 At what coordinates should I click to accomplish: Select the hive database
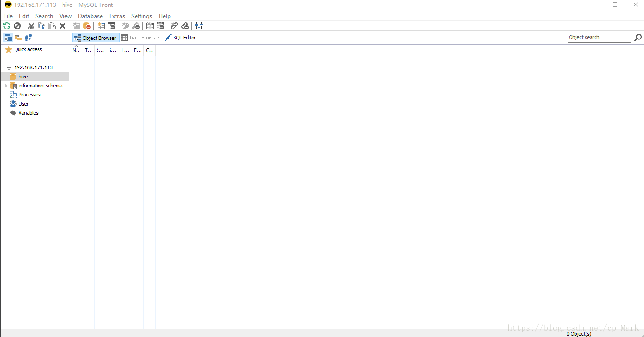[23, 77]
